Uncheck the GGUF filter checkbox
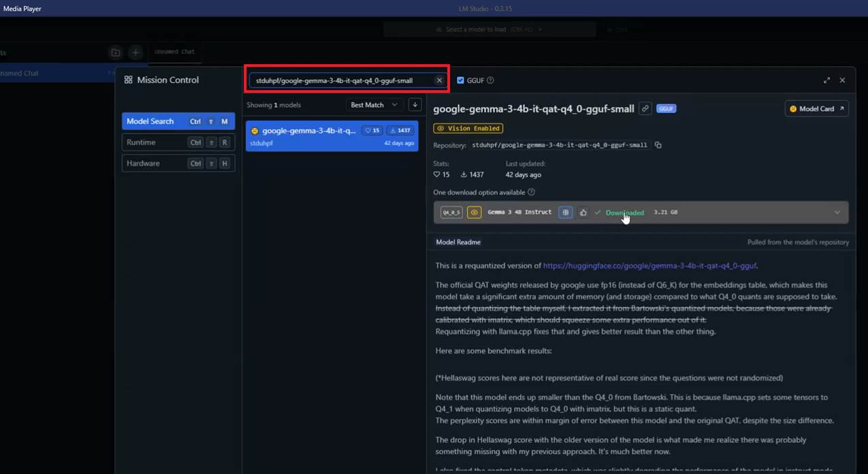Viewport: 868px width, 474px height. coord(460,80)
